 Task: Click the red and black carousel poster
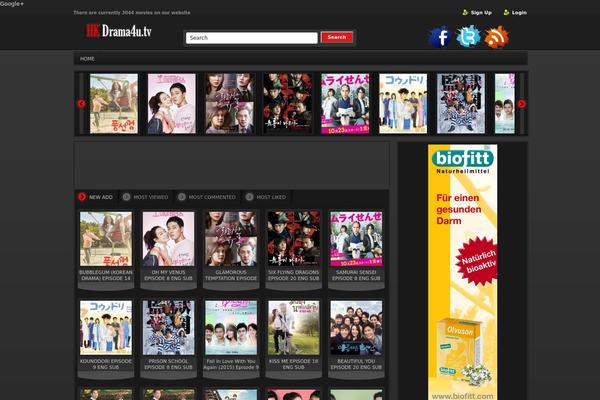point(287,104)
